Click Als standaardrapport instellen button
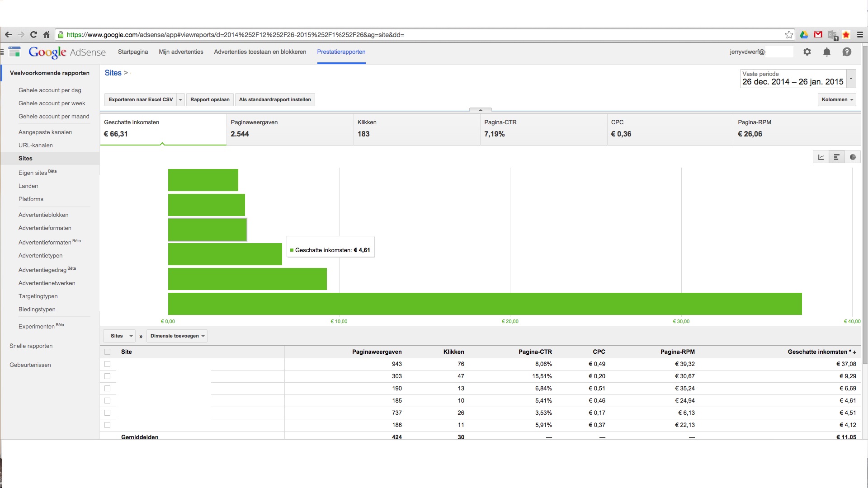The height and width of the screenshot is (488, 868). tap(275, 100)
